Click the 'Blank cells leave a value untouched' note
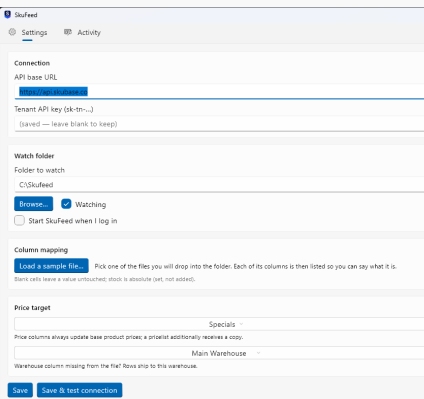The image size is (424, 399). [x=105, y=279]
